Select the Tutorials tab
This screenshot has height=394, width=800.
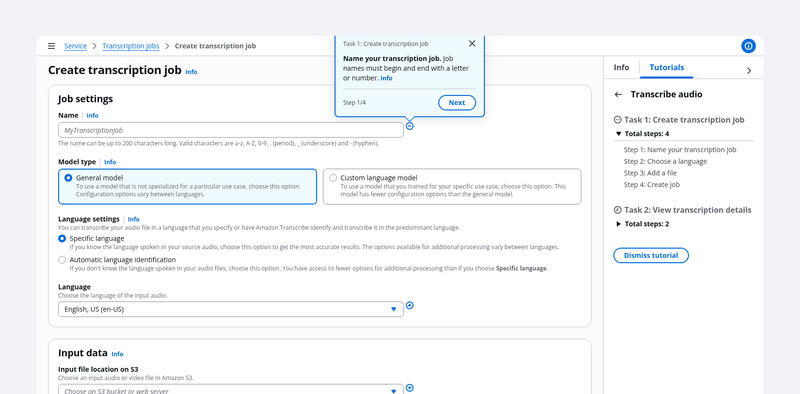(666, 67)
